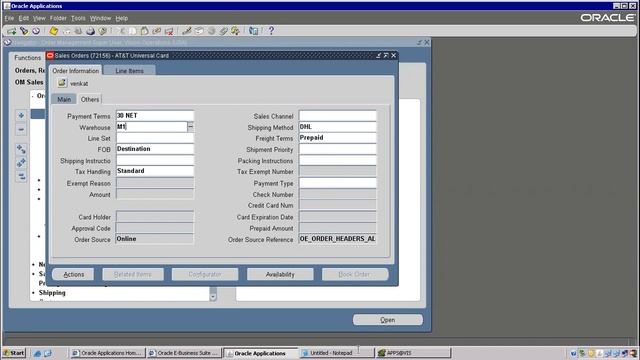Image resolution: width=640 pixels, height=360 pixels.
Task: Open the Warehouse list of values button
Action: 191,127
